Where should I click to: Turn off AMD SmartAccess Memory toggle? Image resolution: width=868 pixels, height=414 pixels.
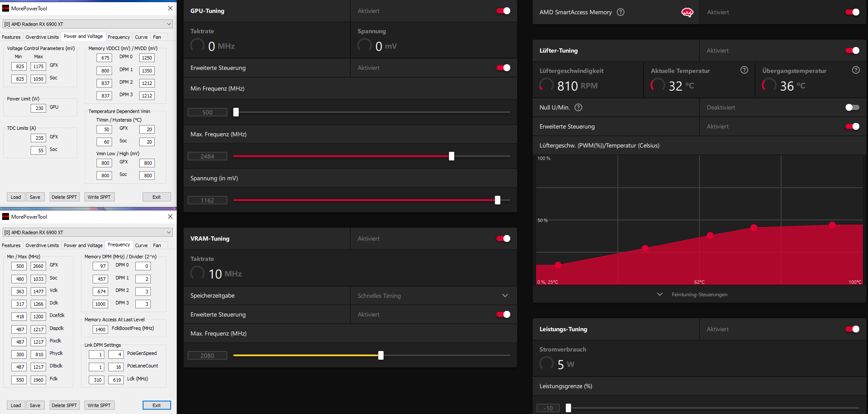[852, 12]
